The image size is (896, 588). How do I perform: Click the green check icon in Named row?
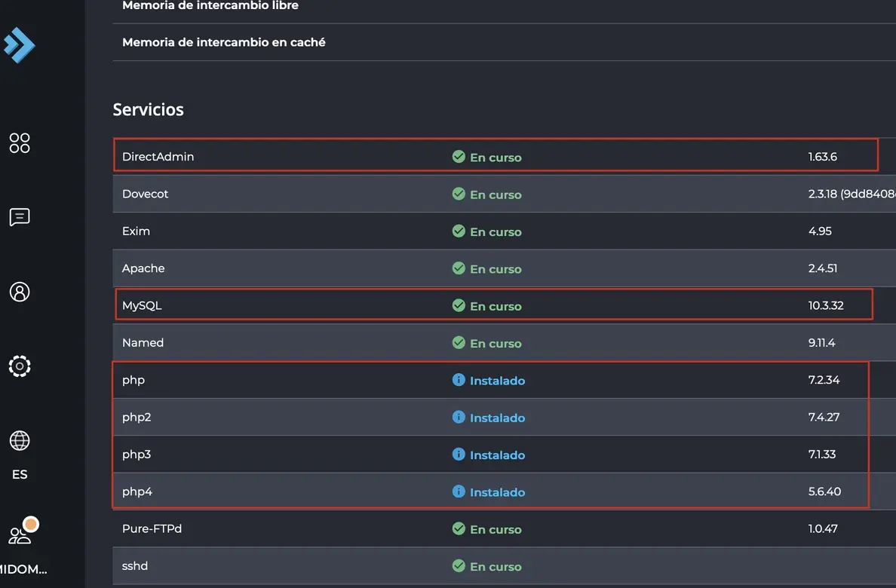click(459, 342)
